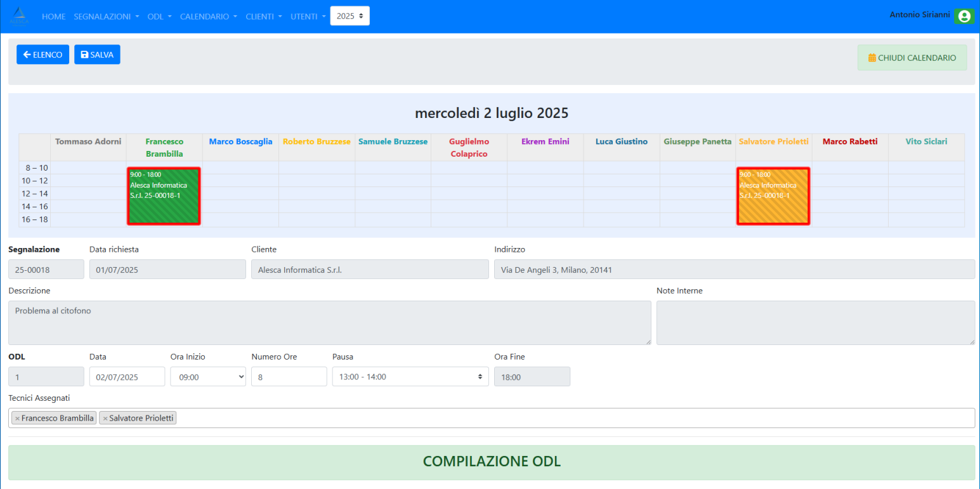Click the Numero Ore input field

tap(289, 377)
